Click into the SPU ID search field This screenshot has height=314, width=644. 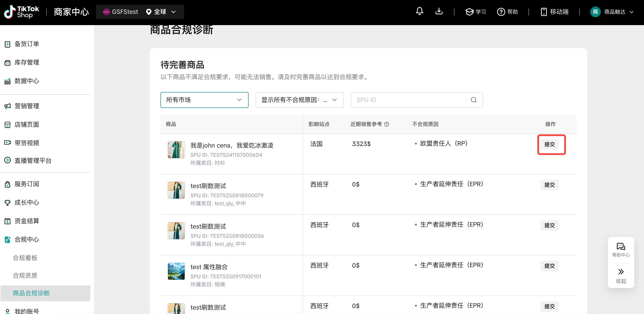[410, 100]
